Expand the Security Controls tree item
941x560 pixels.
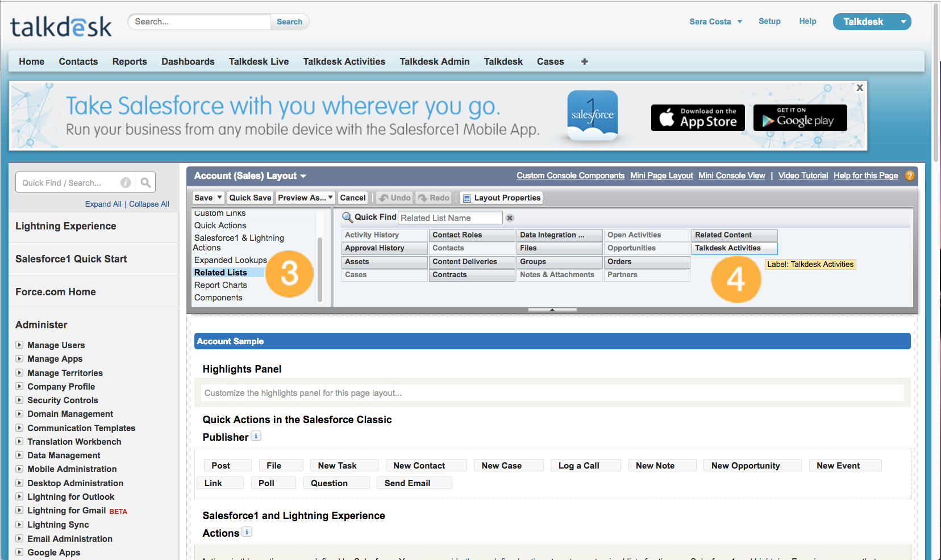point(19,400)
